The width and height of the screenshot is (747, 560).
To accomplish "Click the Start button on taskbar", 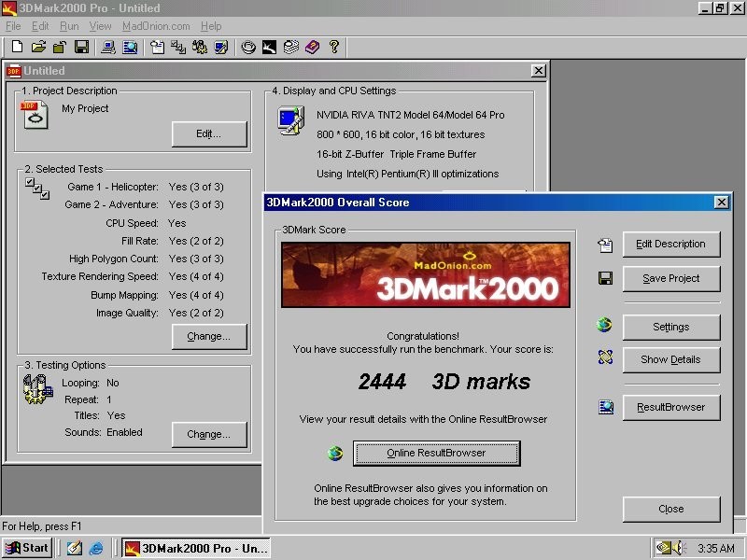I will tap(27, 548).
